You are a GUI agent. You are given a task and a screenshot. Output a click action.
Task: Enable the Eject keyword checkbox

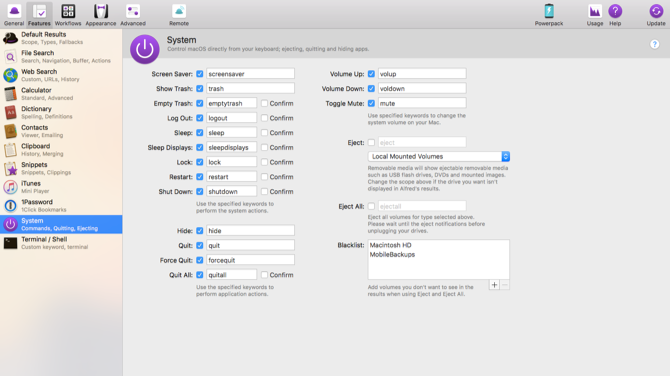pyautogui.click(x=371, y=143)
